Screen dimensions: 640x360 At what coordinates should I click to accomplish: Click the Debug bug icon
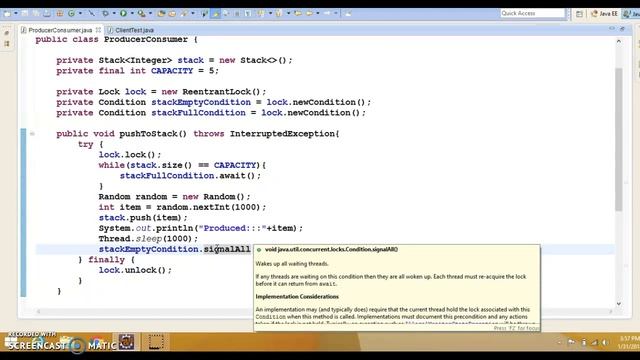[105, 13]
